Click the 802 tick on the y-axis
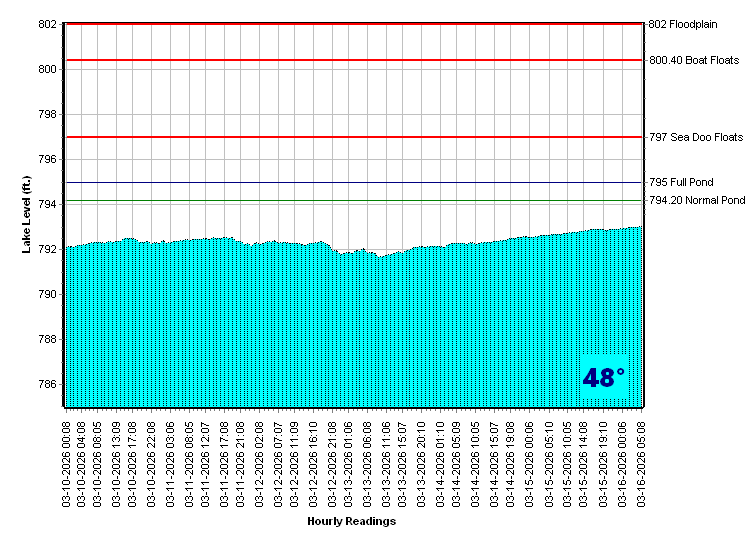750x550 pixels. click(x=48, y=24)
